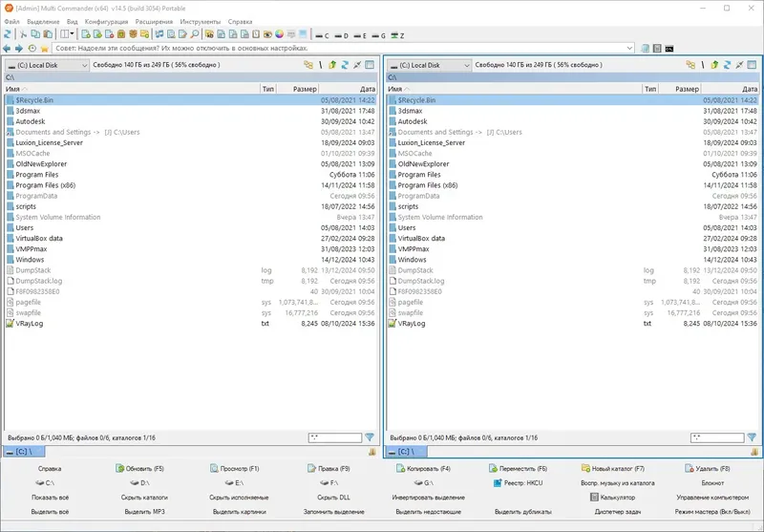764x532 pixels.
Task: Click the scissors Cut icon
Action: pyautogui.click(x=23, y=34)
